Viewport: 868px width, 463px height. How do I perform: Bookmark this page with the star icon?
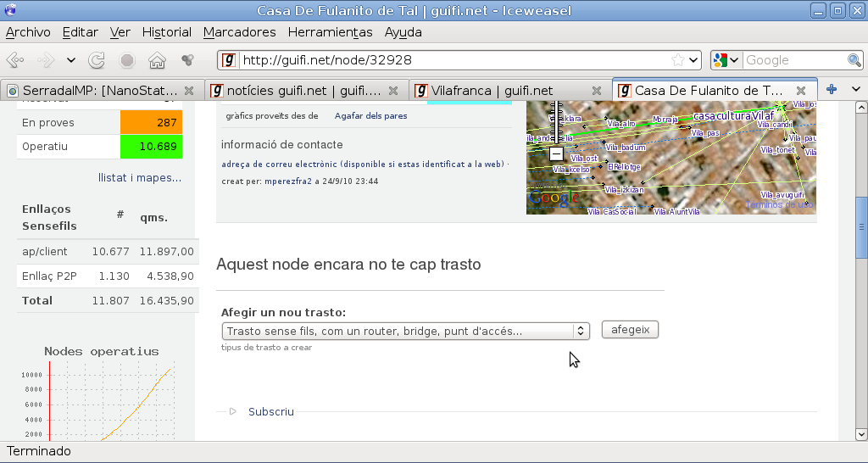[678, 60]
